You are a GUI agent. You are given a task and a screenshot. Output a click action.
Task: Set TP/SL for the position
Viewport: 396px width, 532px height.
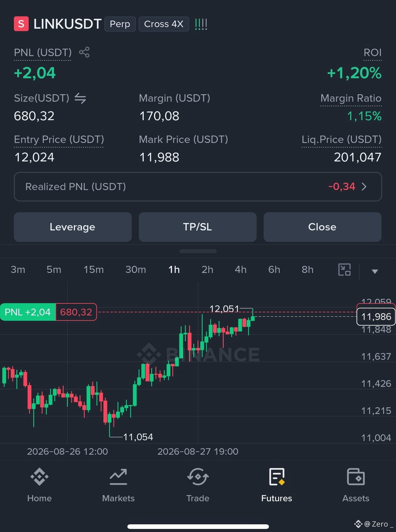pos(198,227)
